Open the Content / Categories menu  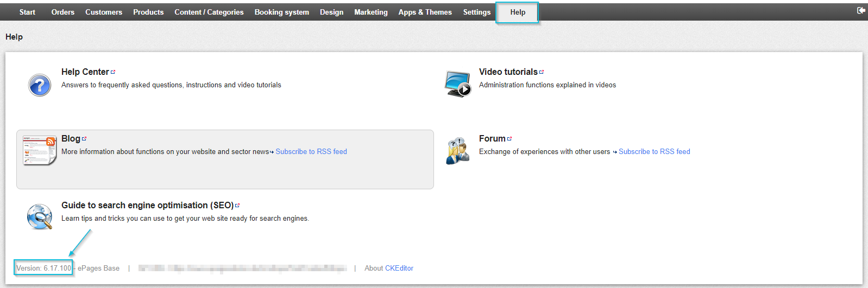coord(209,12)
